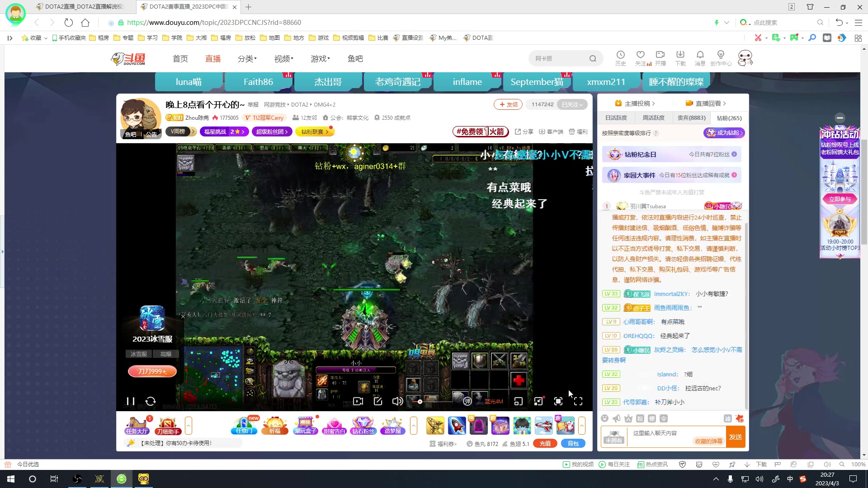Screen dimensions: 868x488
Task: Toggle danmaku (弹) display in player
Action: pyautogui.click(x=467, y=401)
